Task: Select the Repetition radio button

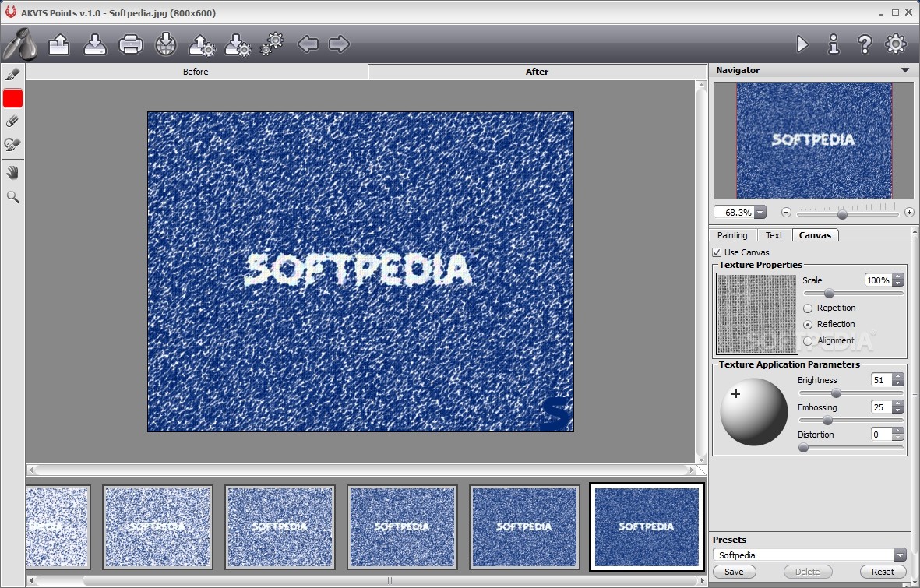Action: click(x=808, y=308)
